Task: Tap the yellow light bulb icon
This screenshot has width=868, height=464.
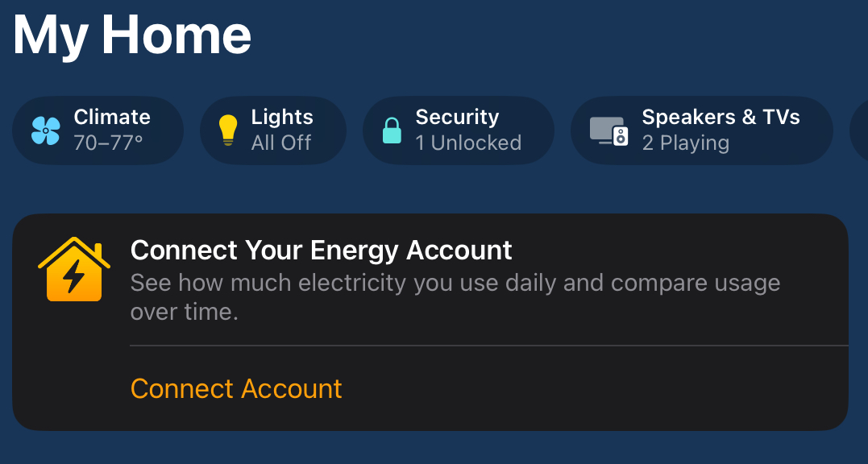Action: [227, 130]
